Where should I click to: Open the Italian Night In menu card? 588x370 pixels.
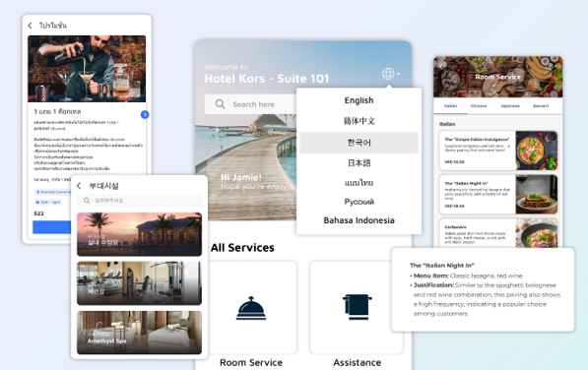[x=498, y=195]
